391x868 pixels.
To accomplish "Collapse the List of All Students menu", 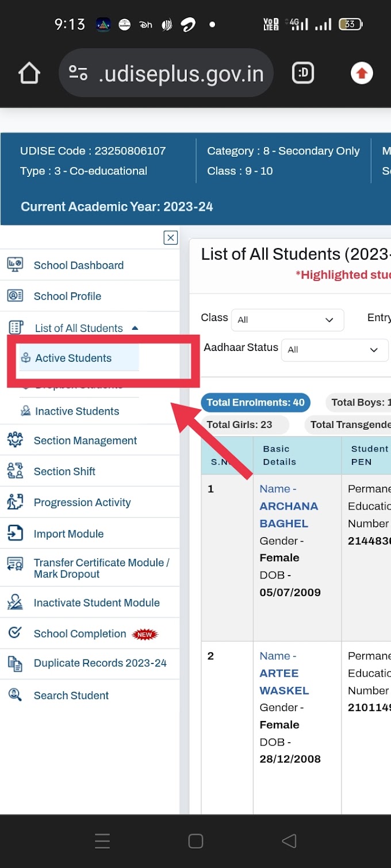I will pos(134,327).
